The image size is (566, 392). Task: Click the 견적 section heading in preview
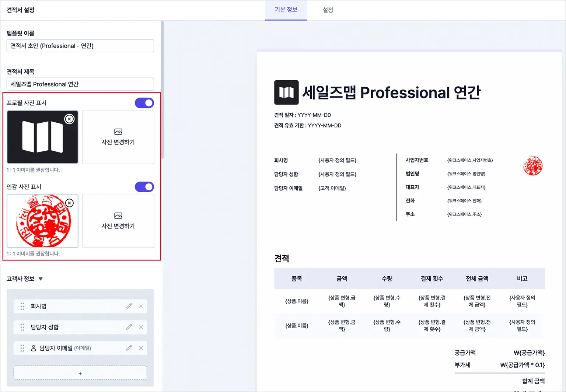click(282, 258)
